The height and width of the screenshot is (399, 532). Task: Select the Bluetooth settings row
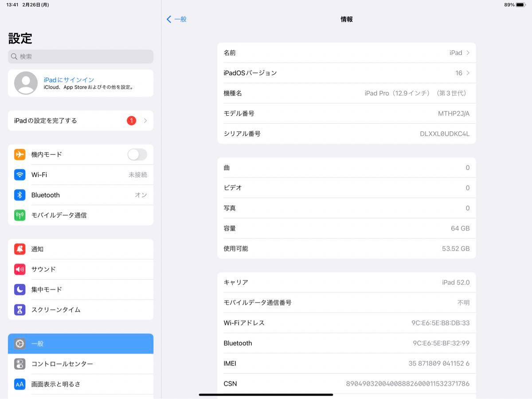coord(81,195)
